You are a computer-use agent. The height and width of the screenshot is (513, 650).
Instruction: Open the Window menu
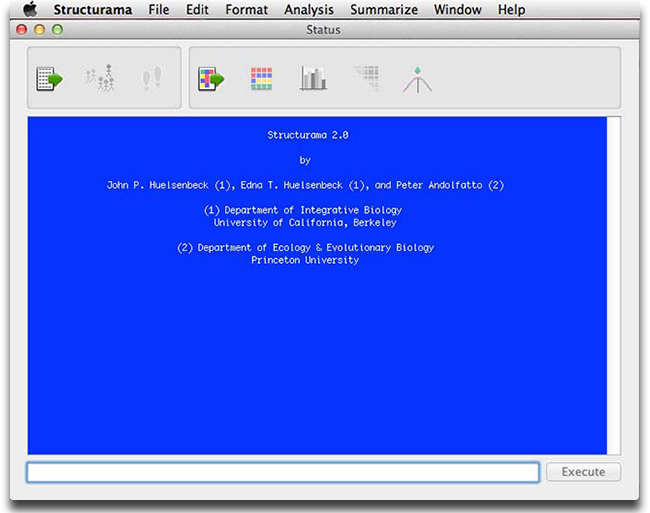pyautogui.click(x=457, y=10)
